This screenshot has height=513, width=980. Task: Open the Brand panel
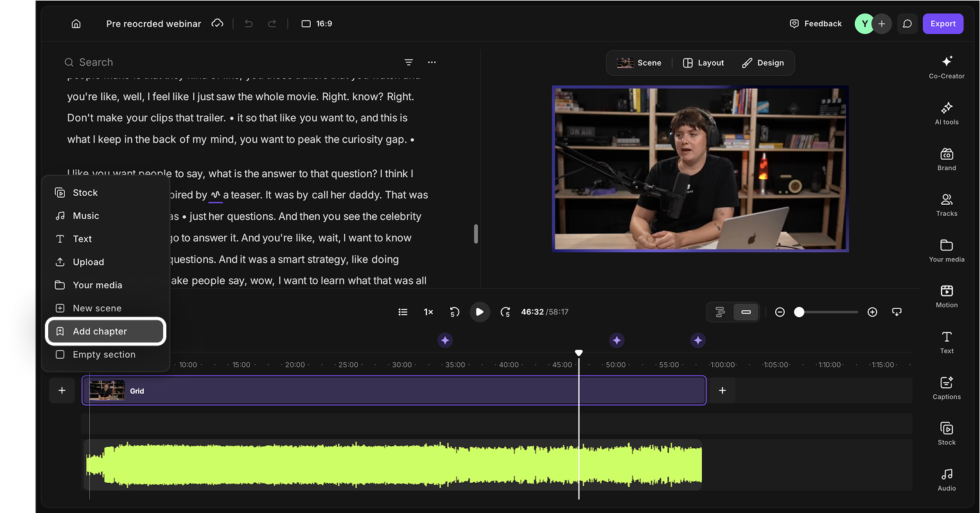947,159
